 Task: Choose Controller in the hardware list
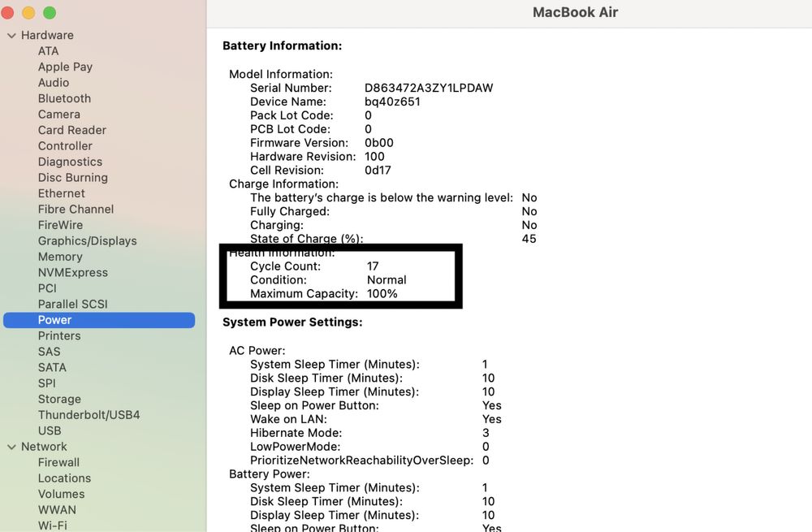(65, 146)
